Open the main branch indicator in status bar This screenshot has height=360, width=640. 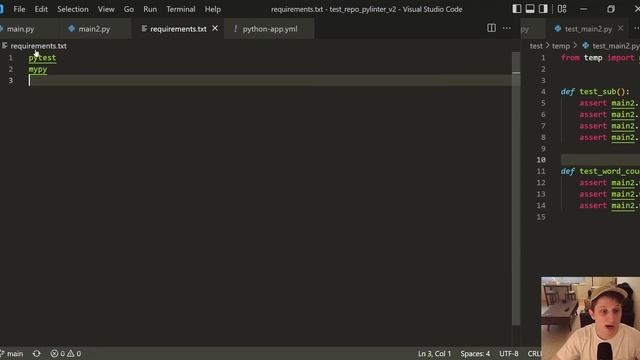click(12, 353)
